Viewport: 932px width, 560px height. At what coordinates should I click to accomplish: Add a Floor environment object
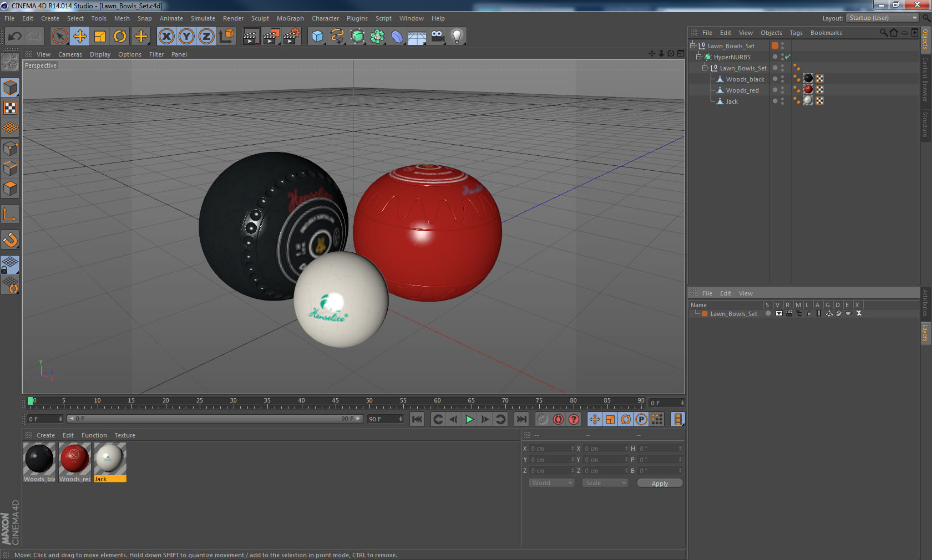click(417, 37)
